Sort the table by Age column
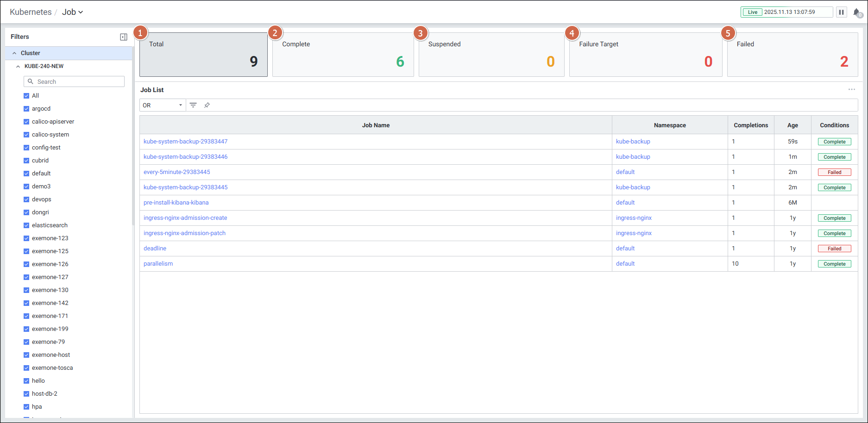868x423 pixels. point(792,125)
